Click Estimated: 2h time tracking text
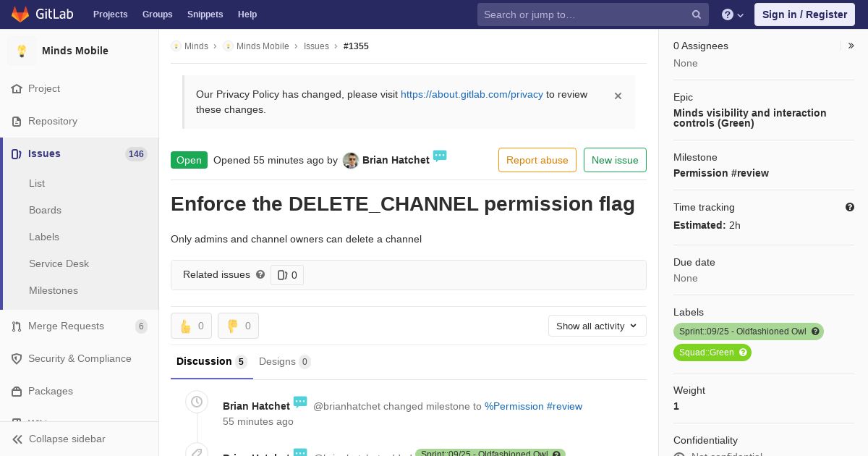Image resolution: width=868 pixels, height=456 pixels. point(707,225)
